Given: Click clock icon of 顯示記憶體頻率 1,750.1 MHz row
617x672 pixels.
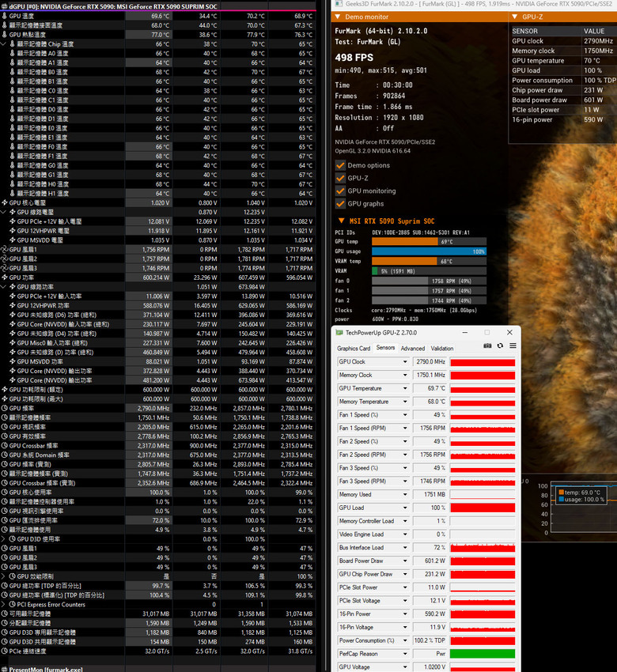Looking at the screenshot, I should 4,418.
